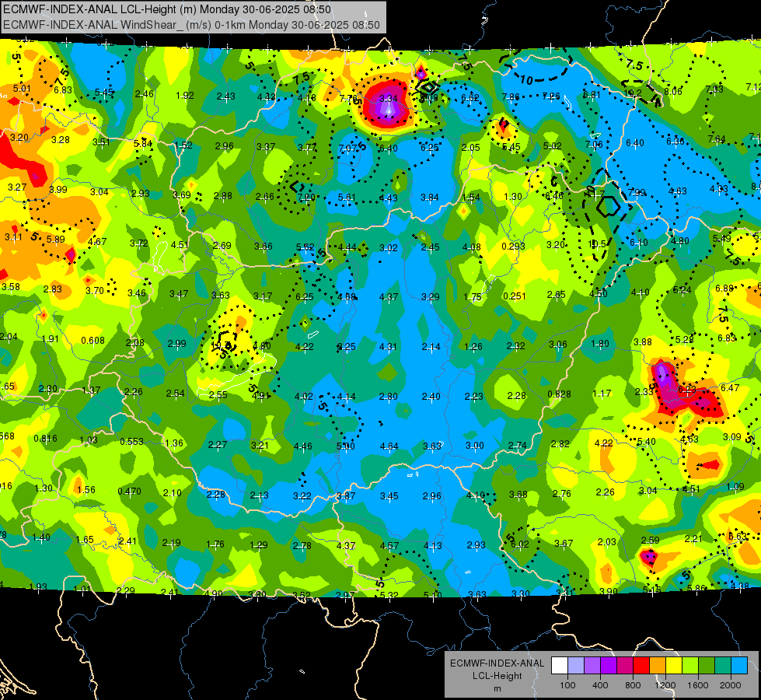The image size is (761, 700).
Task: Click the 7.20 wind shear value
Action: [306, 198]
